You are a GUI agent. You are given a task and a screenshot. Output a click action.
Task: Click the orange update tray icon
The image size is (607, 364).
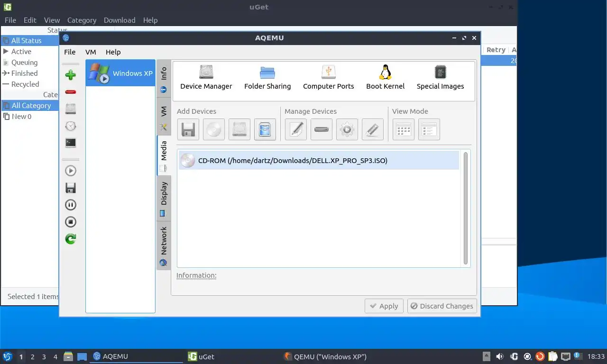540,356
